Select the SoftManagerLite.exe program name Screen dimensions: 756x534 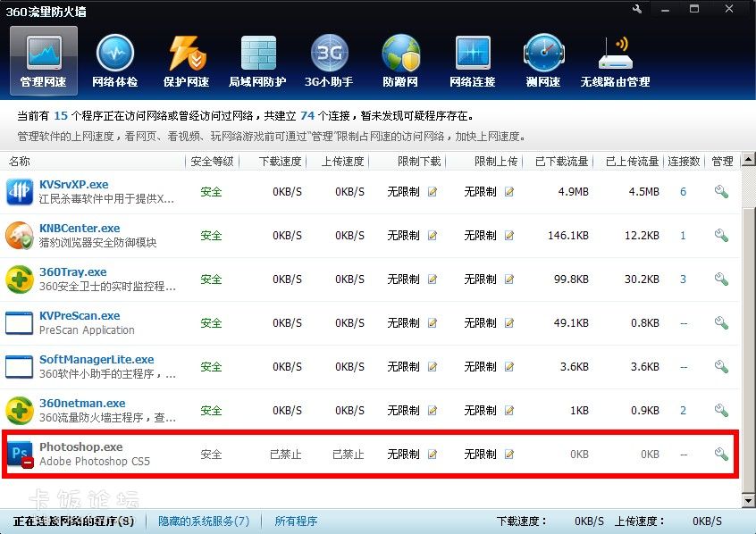97,360
